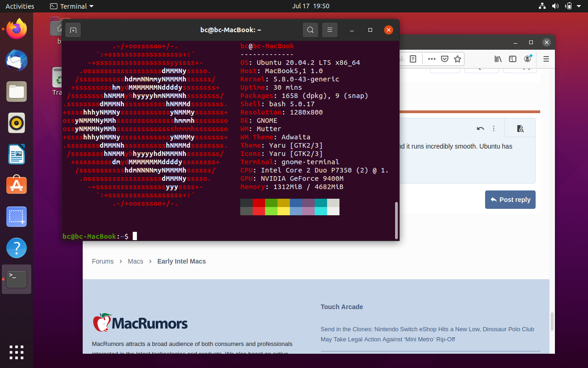
Task: Click the Activities button
Action: tap(20, 6)
